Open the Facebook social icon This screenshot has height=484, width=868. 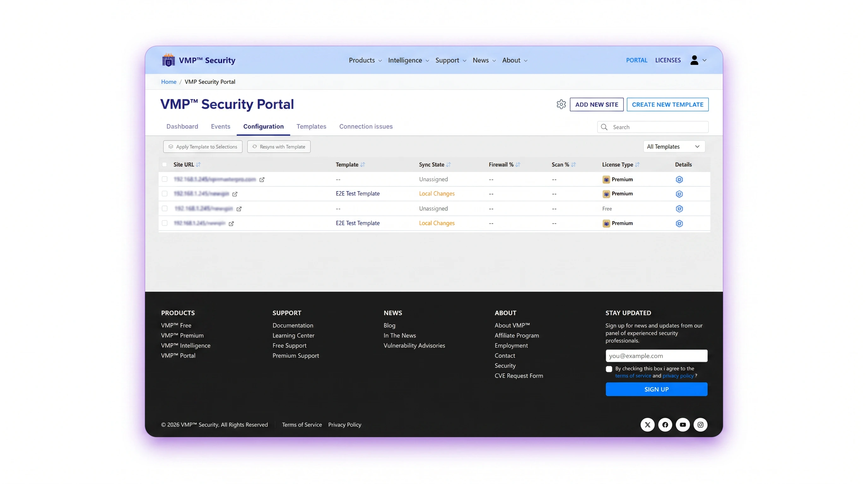[665, 425]
